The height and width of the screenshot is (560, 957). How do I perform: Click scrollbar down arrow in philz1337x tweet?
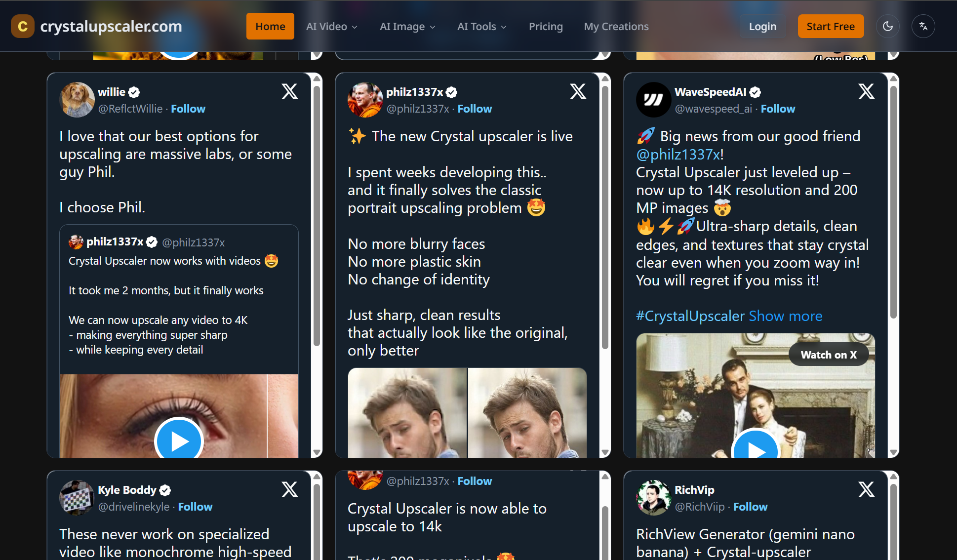point(604,452)
